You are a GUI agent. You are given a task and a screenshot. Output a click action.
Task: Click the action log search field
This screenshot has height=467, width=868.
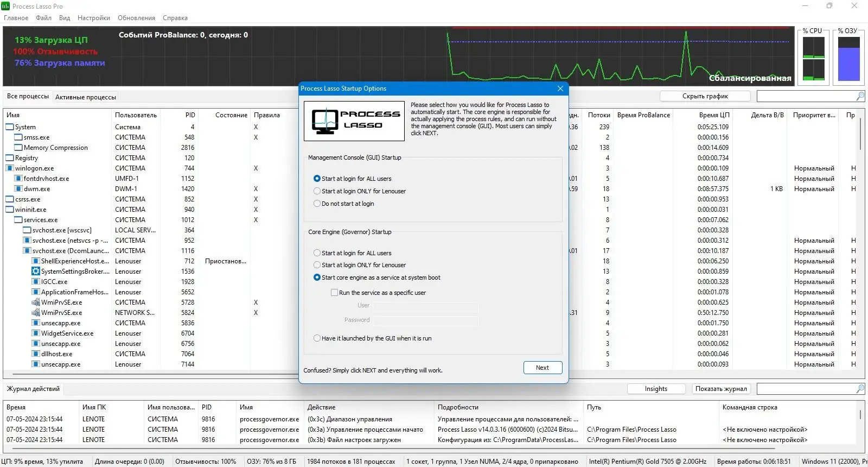pos(806,389)
